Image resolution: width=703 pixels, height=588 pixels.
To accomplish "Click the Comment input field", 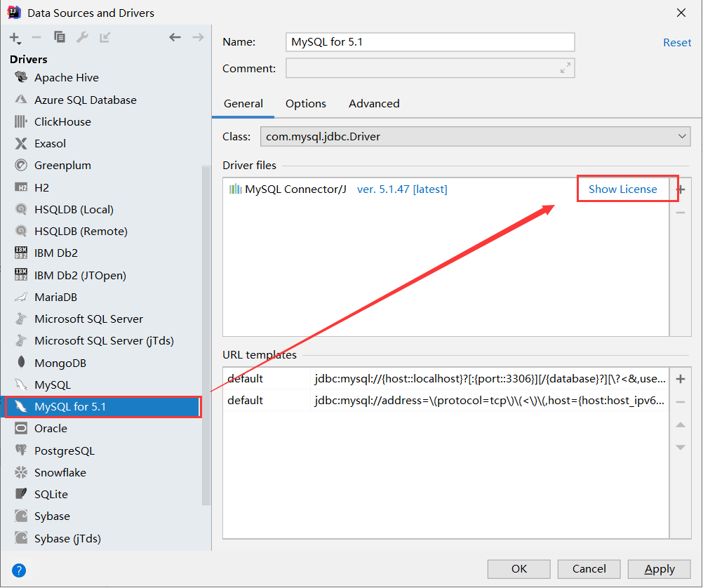I will (430, 68).
